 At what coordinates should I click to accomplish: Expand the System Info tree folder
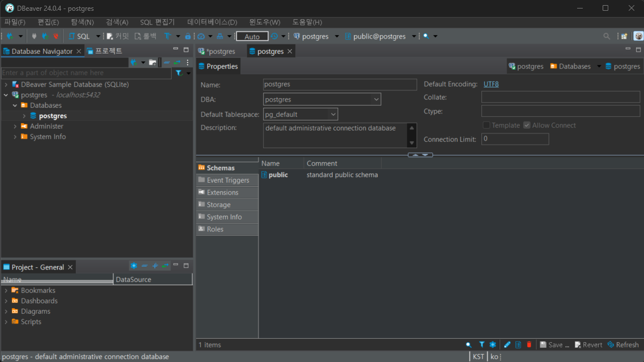(x=15, y=137)
